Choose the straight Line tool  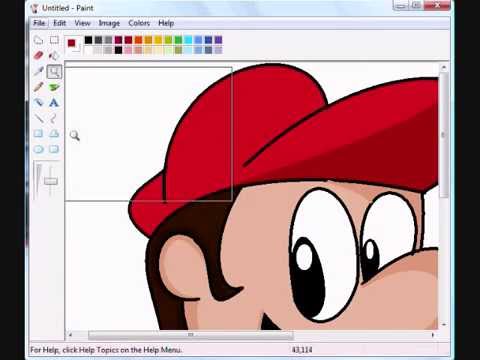[39, 118]
